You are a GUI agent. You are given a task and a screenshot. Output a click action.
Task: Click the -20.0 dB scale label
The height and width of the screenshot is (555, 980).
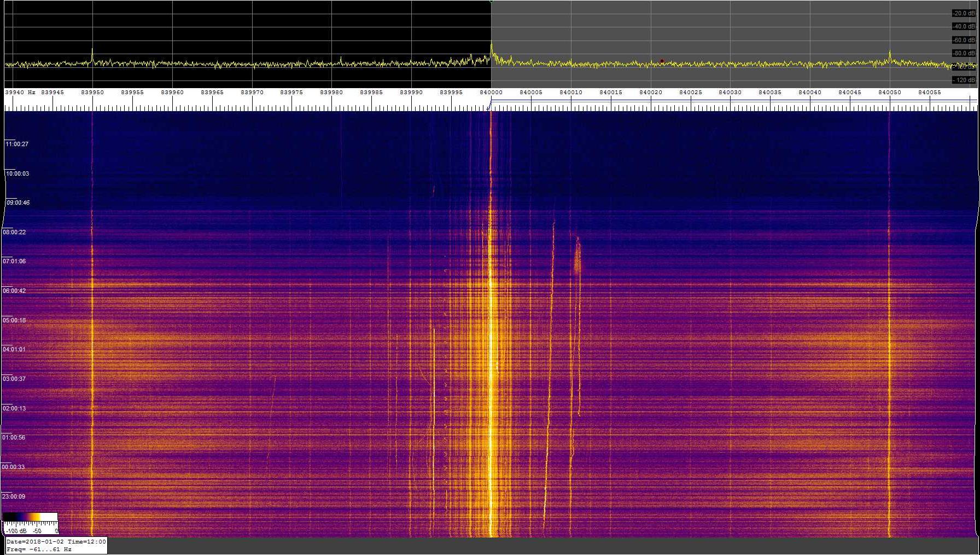[x=964, y=13]
